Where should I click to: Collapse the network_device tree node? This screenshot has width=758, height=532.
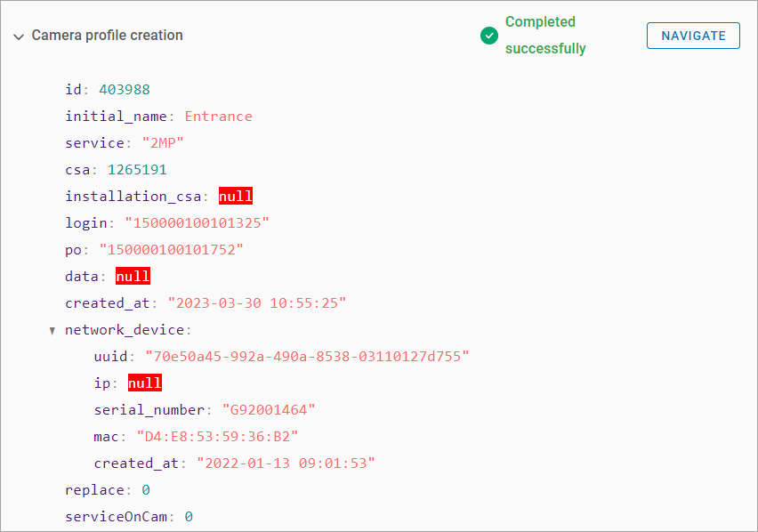(52, 331)
